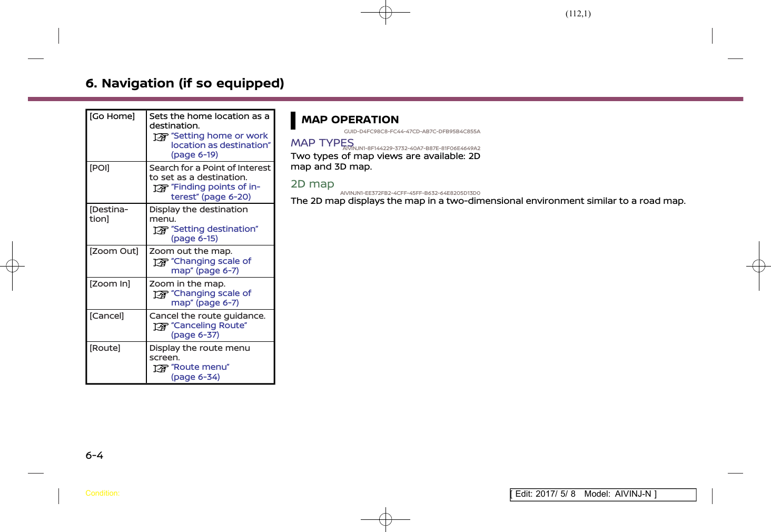The height and width of the screenshot is (532, 771).
Task: Select the [POI] table cell
Action: point(116,182)
